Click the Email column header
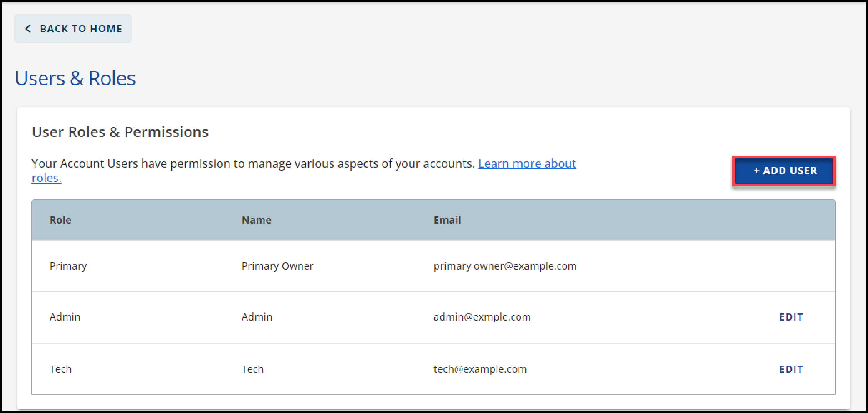This screenshot has height=413, width=868. pos(447,220)
